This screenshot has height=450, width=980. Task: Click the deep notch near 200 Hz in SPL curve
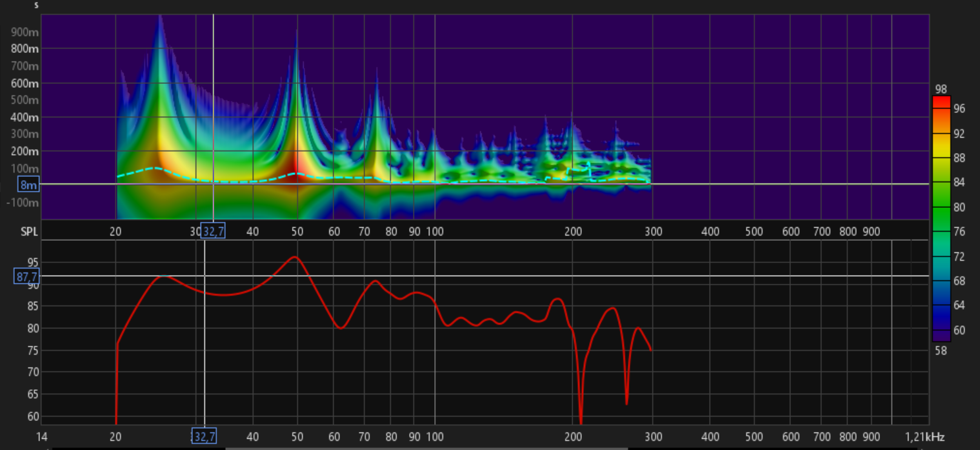pos(581,420)
